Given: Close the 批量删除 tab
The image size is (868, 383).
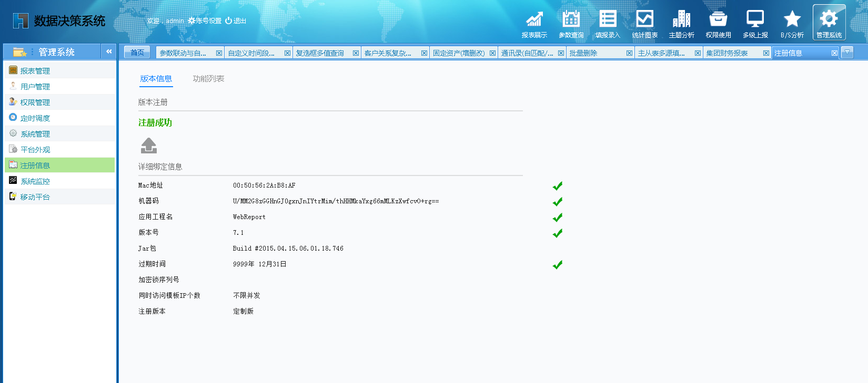Looking at the screenshot, I should [x=629, y=53].
